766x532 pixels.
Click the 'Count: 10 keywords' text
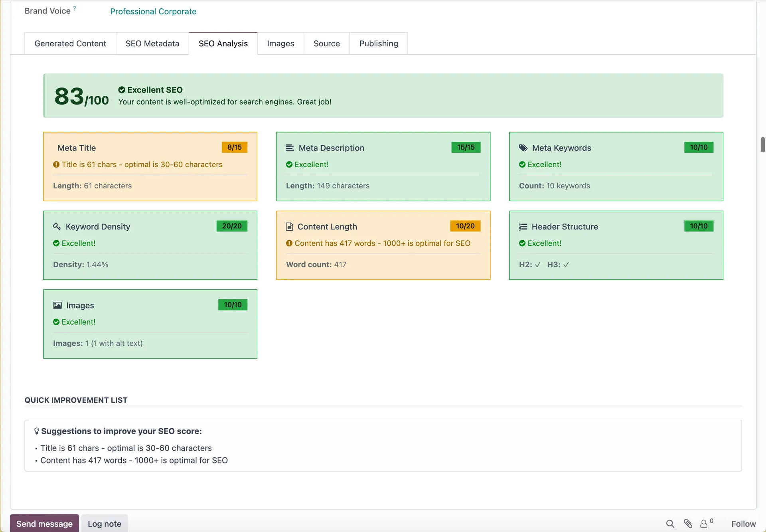554,186
